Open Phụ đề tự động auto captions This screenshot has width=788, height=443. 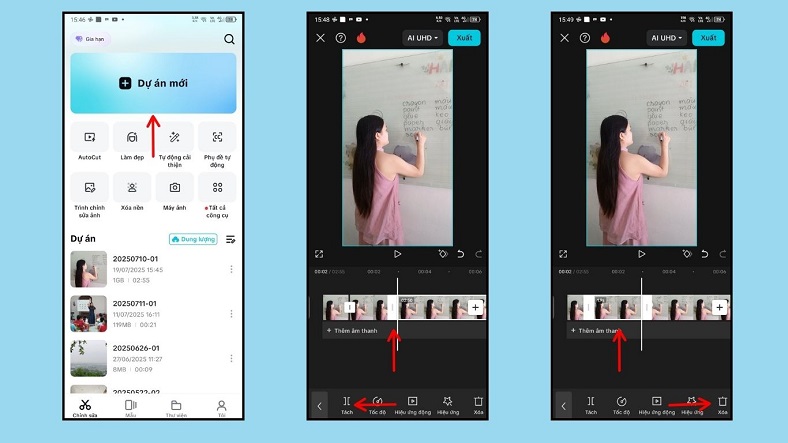[217, 138]
